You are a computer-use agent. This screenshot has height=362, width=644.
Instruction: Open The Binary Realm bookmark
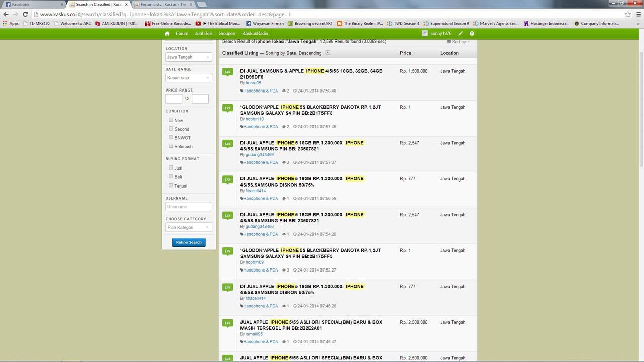click(x=360, y=23)
